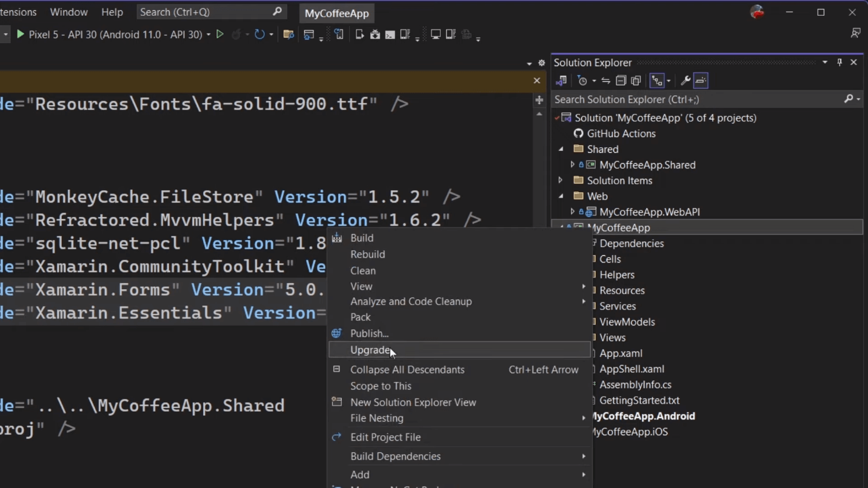This screenshot has width=868, height=488.
Task: Choose Scope to This entry
Action: [459, 386]
